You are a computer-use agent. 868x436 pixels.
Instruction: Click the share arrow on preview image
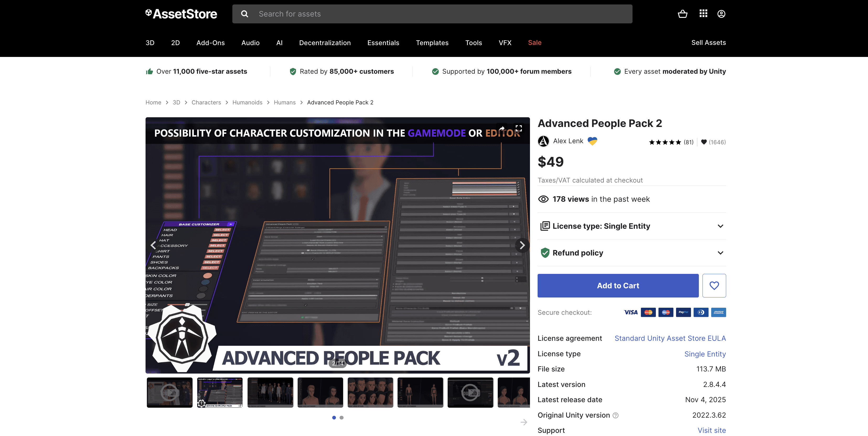[x=502, y=129]
